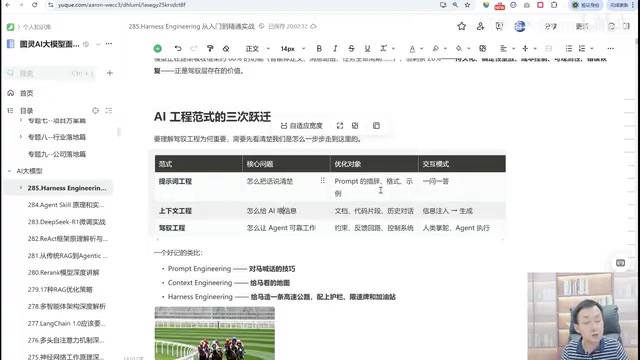Image resolution: width=640 pixels, height=360 pixels.
Task: Undo the last edit
Action: click(178, 48)
